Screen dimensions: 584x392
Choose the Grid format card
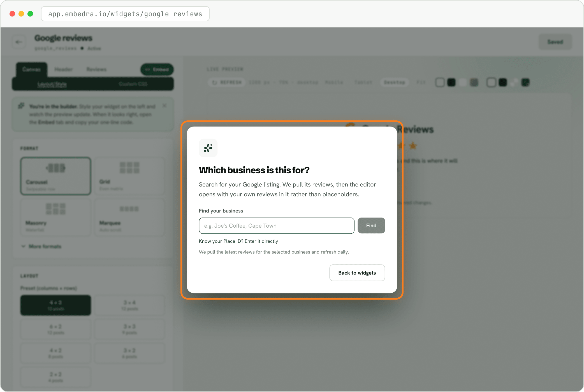click(x=129, y=176)
